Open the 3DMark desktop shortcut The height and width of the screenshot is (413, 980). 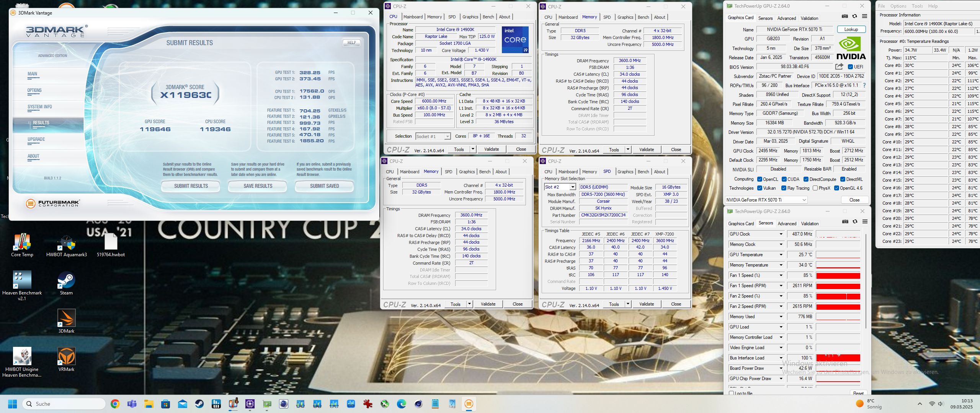coord(66,321)
